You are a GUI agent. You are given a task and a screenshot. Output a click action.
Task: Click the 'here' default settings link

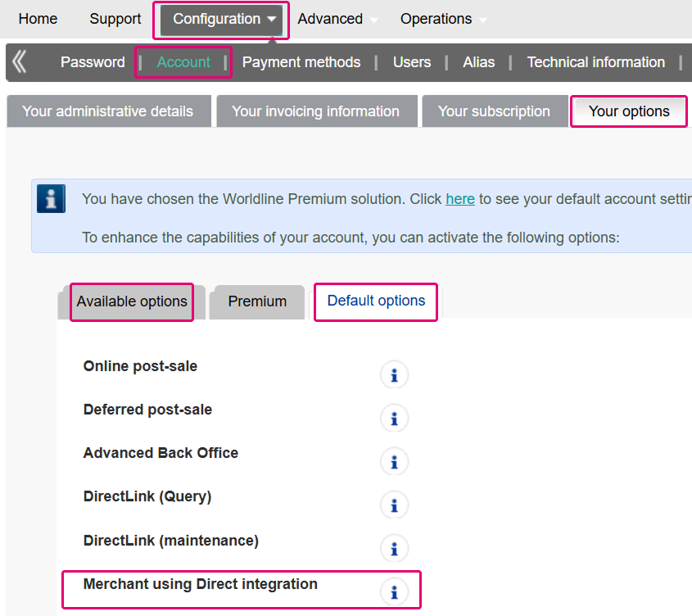point(459,199)
